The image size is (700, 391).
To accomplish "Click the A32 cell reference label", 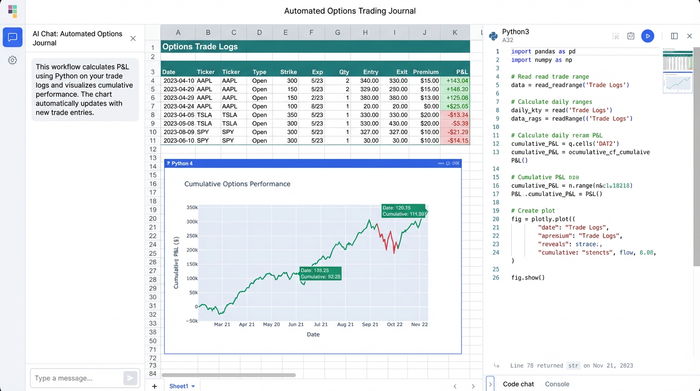I will (x=508, y=40).
